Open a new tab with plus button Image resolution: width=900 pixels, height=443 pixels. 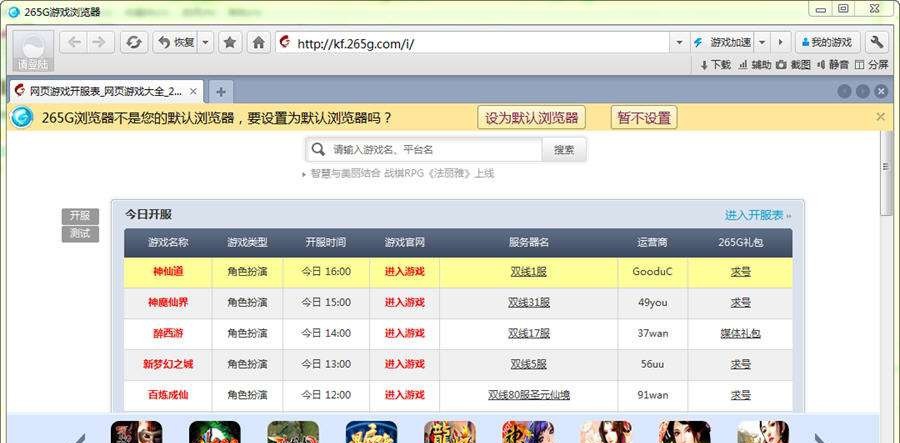pyautogui.click(x=221, y=91)
